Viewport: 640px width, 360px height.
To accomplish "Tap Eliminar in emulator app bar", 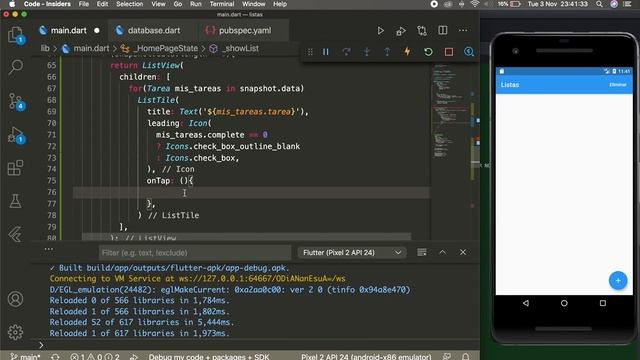I will click(x=618, y=84).
